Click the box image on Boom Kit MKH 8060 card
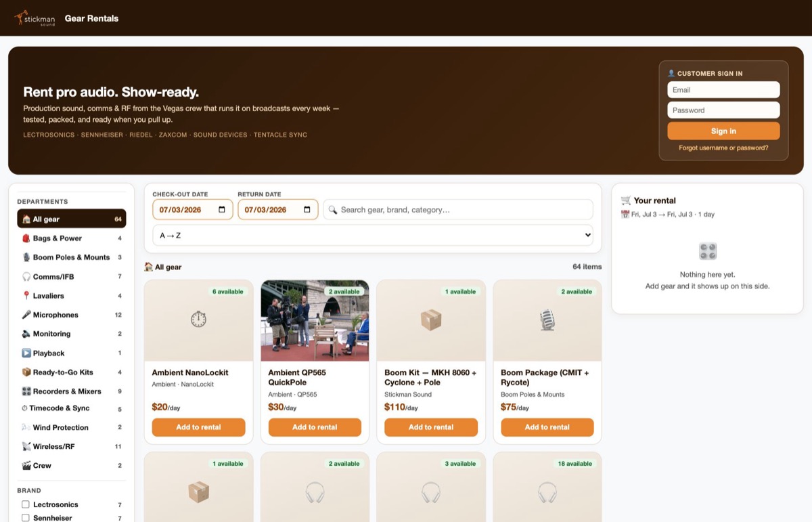The height and width of the screenshot is (522, 812). (431, 320)
